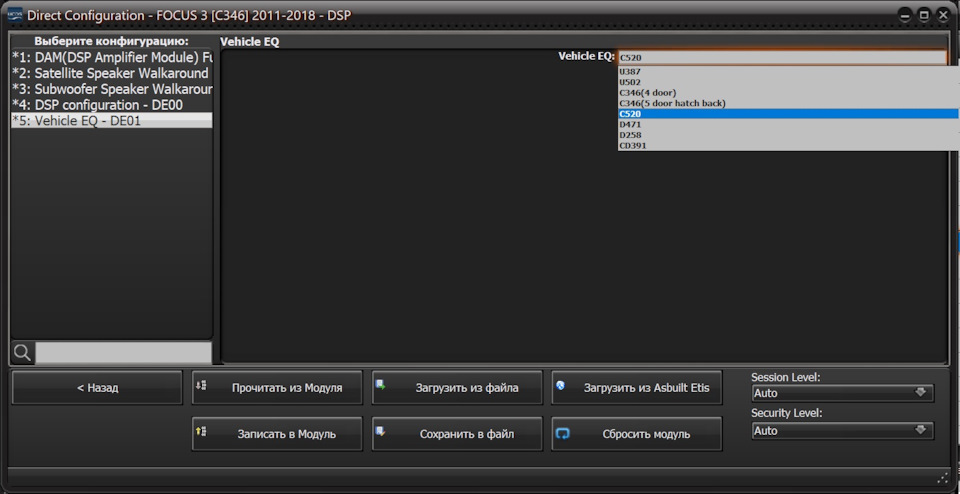This screenshot has width=960, height=494.
Task: Select DAM (DSP Amplifier Module) configuration row
Action: click(x=112, y=58)
